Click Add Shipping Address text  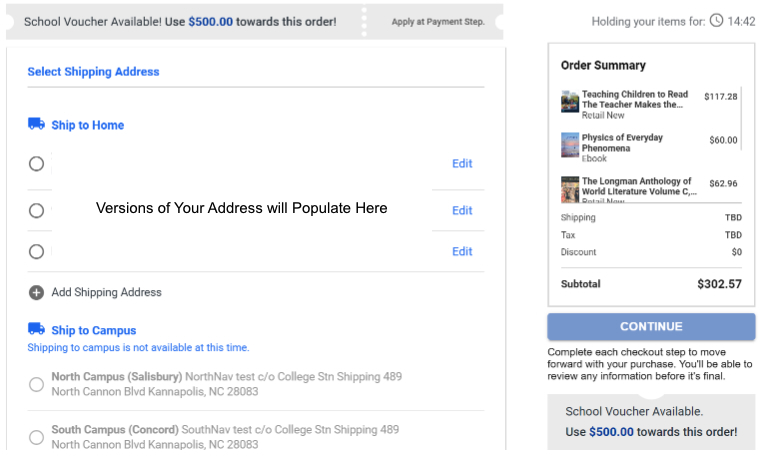(107, 292)
